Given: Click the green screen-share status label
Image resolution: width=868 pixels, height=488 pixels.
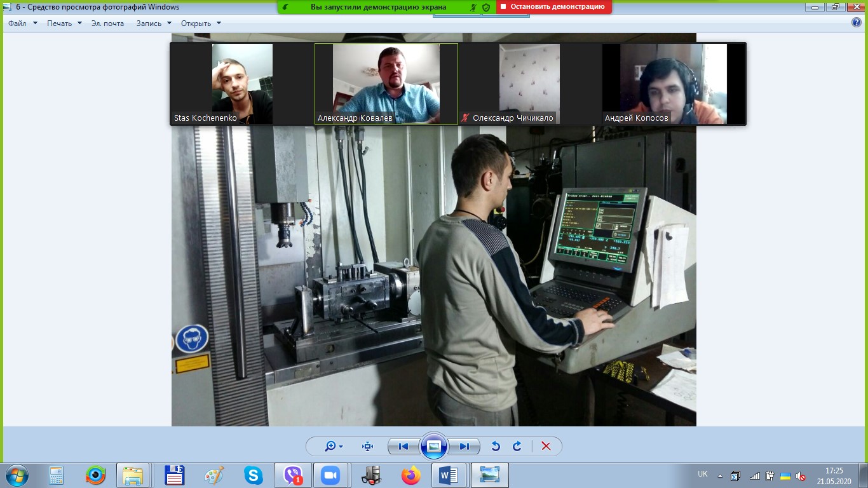Looking at the screenshot, I should click(379, 7).
